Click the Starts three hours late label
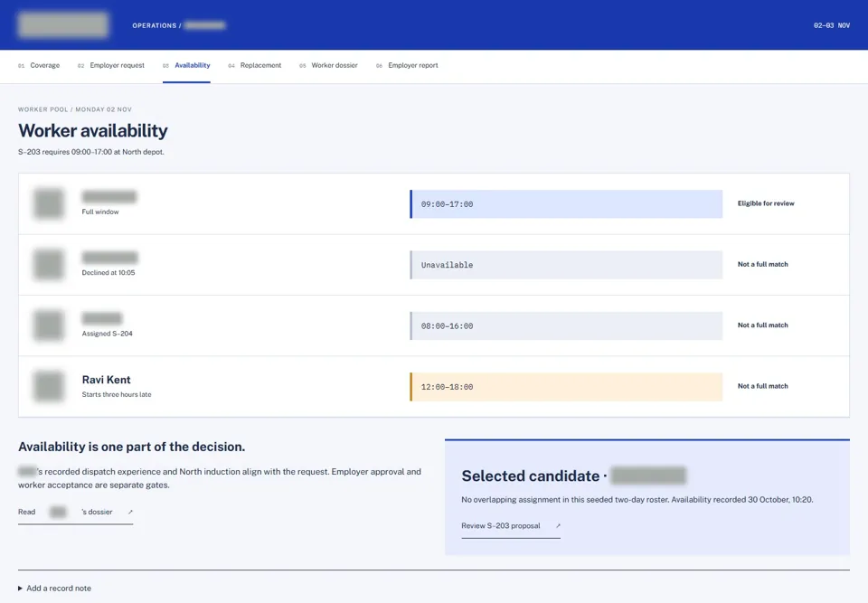The width and height of the screenshot is (868, 603). [x=117, y=395]
